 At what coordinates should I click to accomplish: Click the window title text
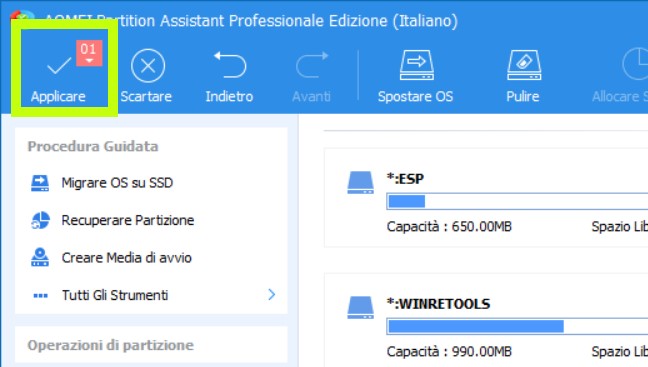pyautogui.click(x=251, y=21)
